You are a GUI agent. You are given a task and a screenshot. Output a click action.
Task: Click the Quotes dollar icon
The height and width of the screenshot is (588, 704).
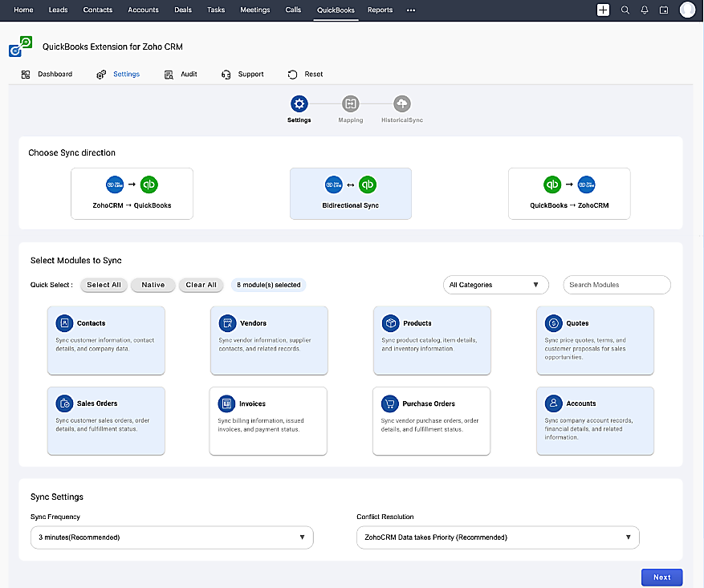click(553, 323)
